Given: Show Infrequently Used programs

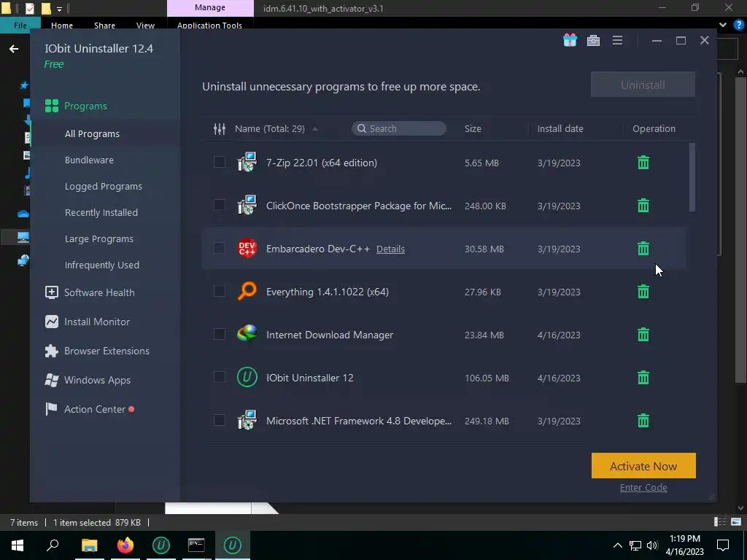Looking at the screenshot, I should click(x=102, y=265).
